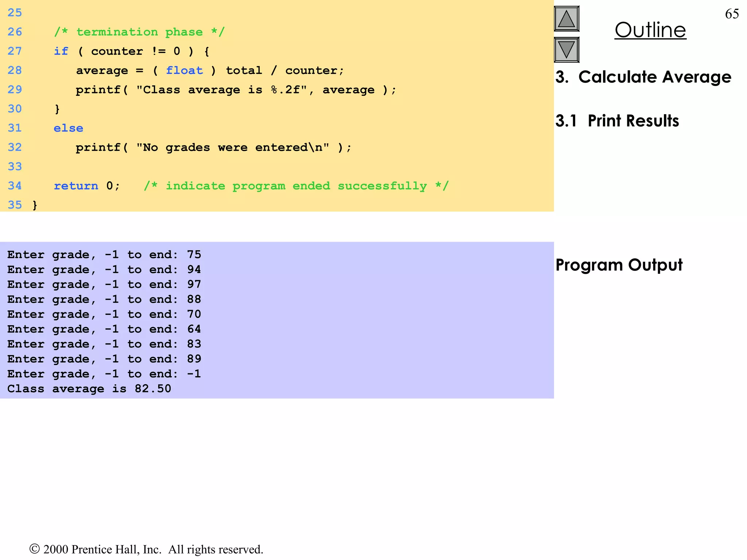Click the closing brace on line 30

(x=57, y=109)
